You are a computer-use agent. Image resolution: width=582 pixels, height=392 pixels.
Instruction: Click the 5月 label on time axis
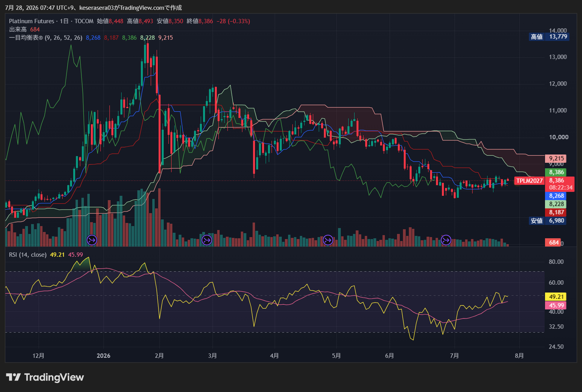click(x=336, y=356)
